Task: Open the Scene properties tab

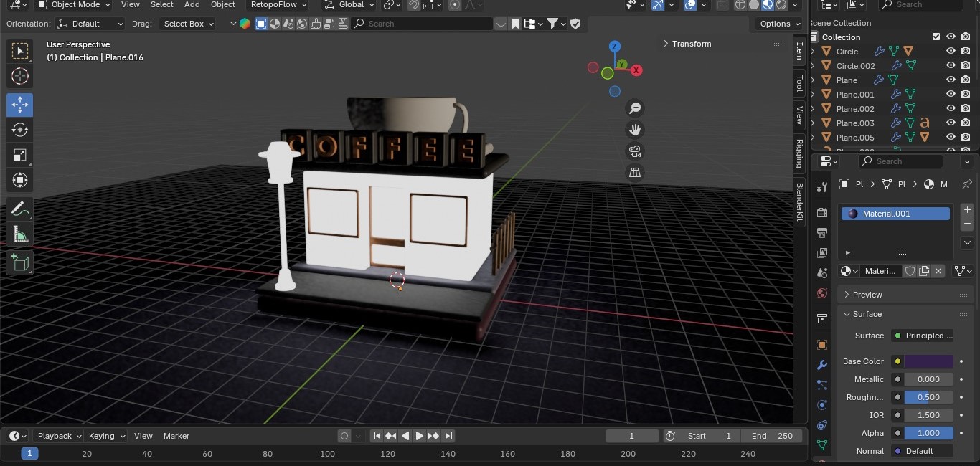Action: (x=822, y=273)
